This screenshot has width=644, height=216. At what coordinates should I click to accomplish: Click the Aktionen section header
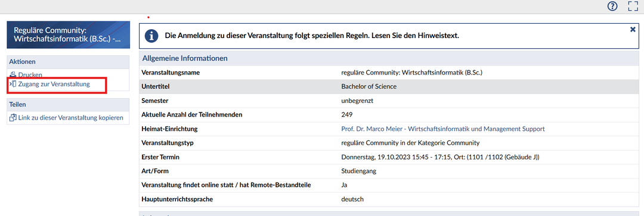[68, 61]
